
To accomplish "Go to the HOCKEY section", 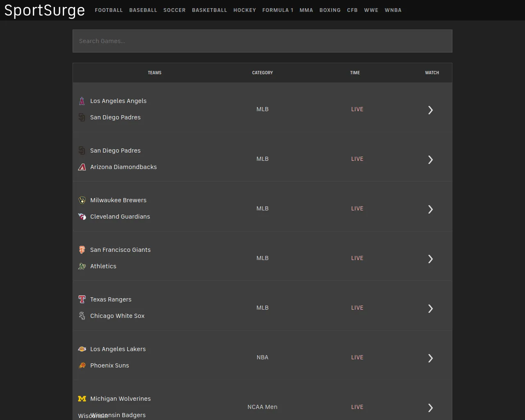I will pyautogui.click(x=244, y=10).
